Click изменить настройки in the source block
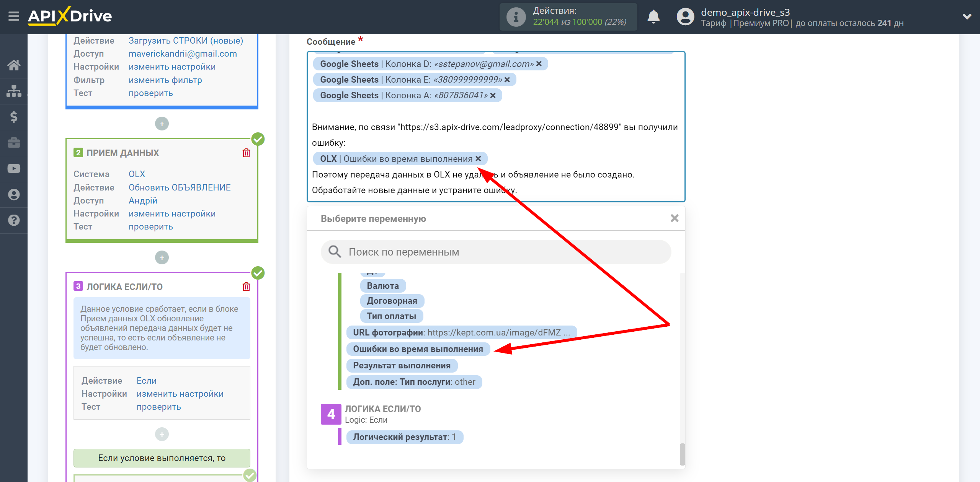Image resolution: width=980 pixels, height=482 pixels. click(x=172, y=67)
